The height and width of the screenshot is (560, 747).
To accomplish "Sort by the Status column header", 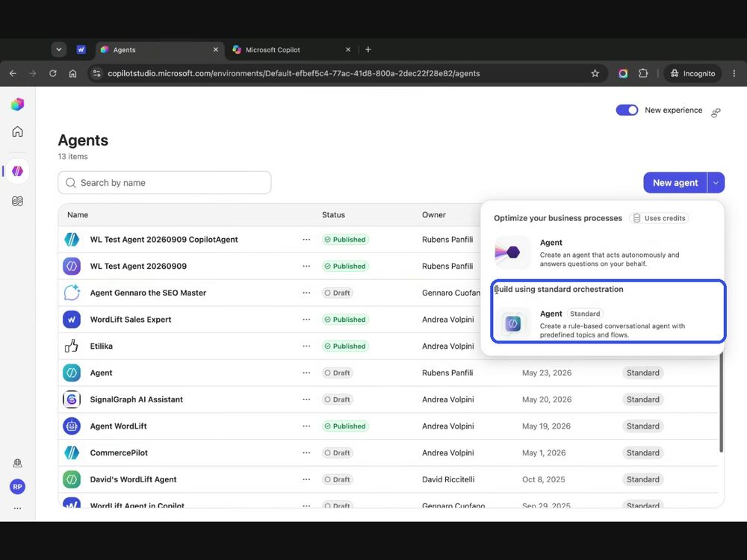I will pos(333,215).
